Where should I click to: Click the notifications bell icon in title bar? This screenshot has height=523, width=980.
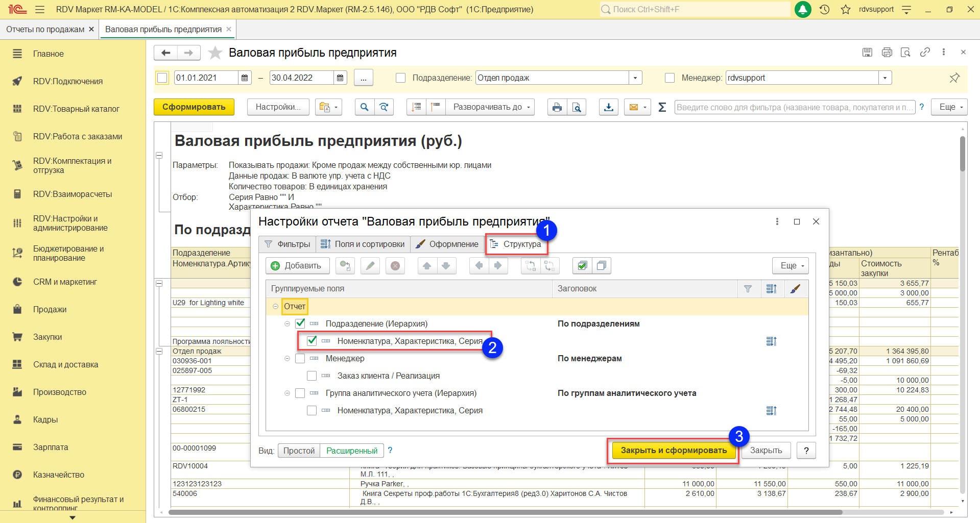[803, 9]
